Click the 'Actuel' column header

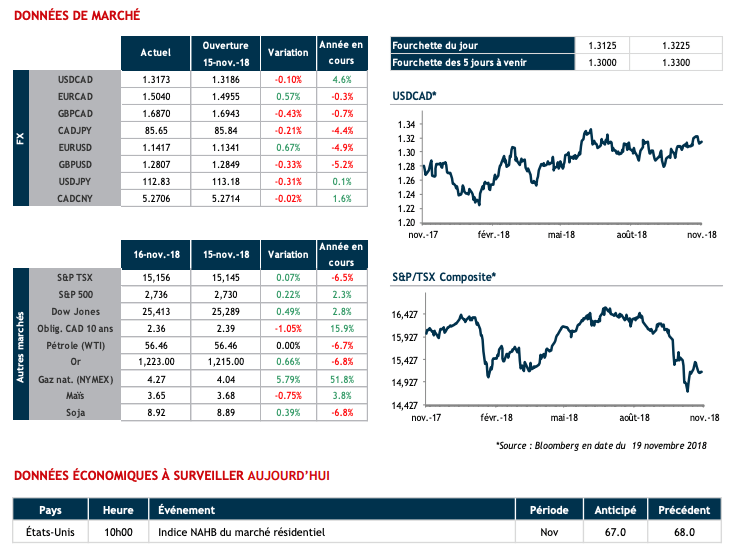(x=156, y=52)
